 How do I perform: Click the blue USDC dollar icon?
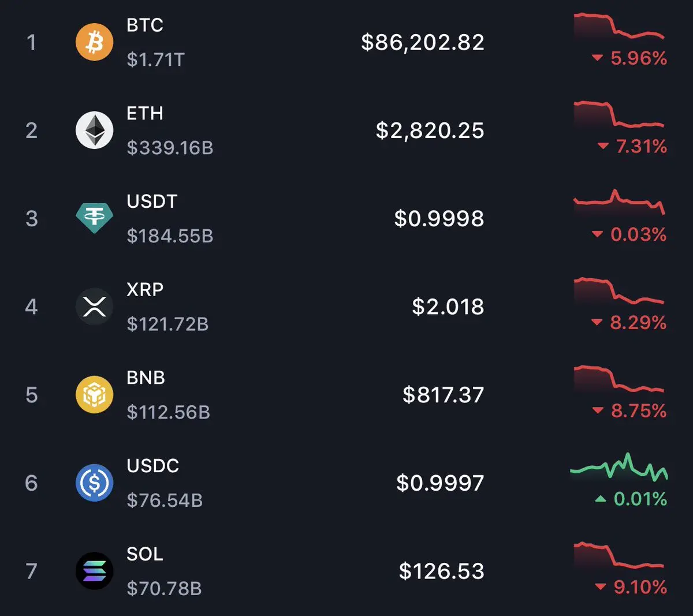(94, 483)
